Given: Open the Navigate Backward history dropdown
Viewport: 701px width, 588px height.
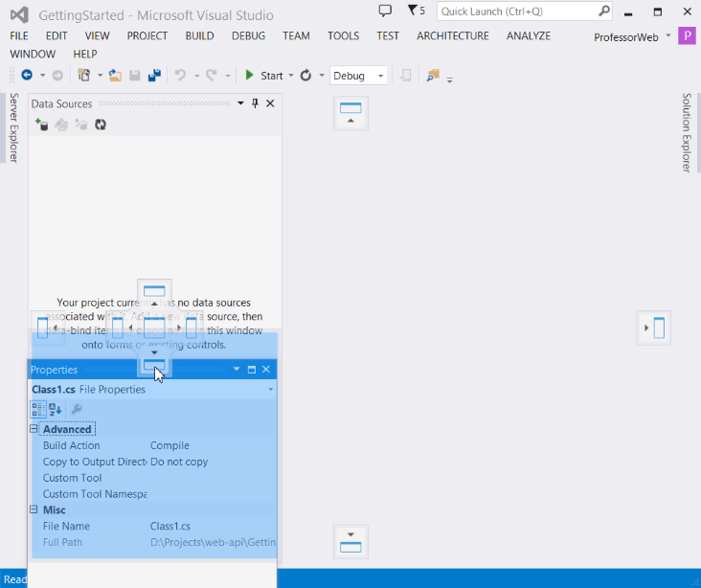Looking at the screenshot, I should click(x=42, y=75).
